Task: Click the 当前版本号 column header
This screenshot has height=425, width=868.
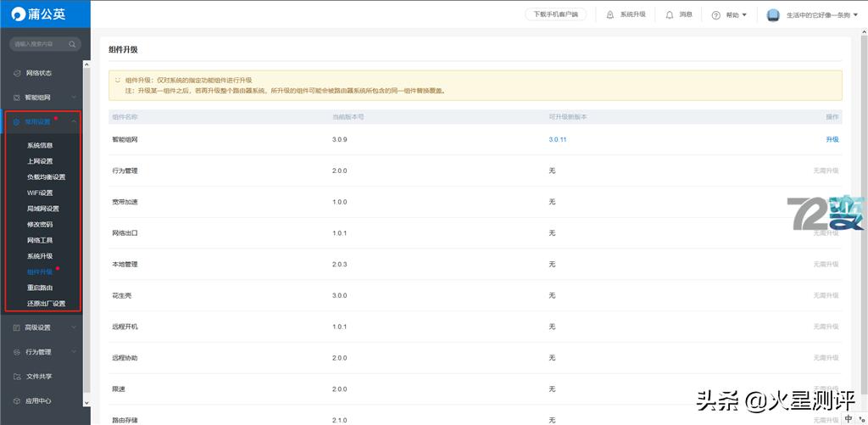Action: (348, 117)
